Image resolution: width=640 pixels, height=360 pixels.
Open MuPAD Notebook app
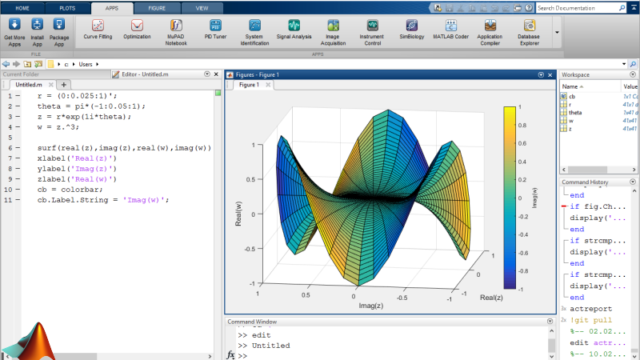pos(176,32)
